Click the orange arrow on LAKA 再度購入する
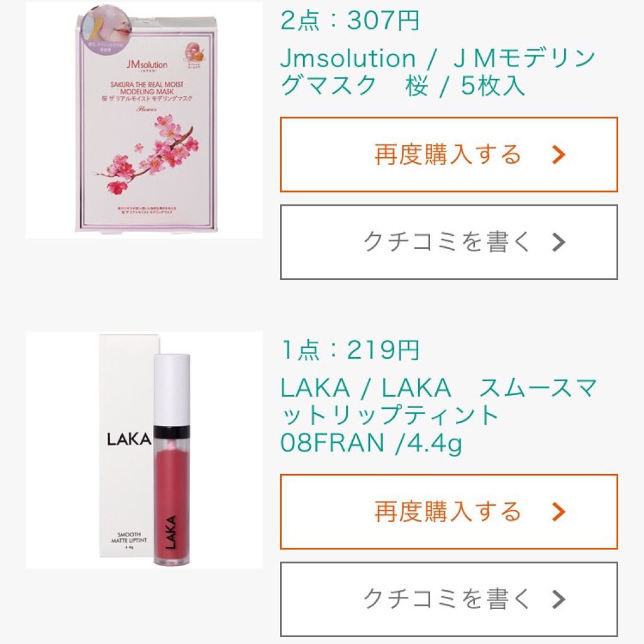 click(558, 512)
